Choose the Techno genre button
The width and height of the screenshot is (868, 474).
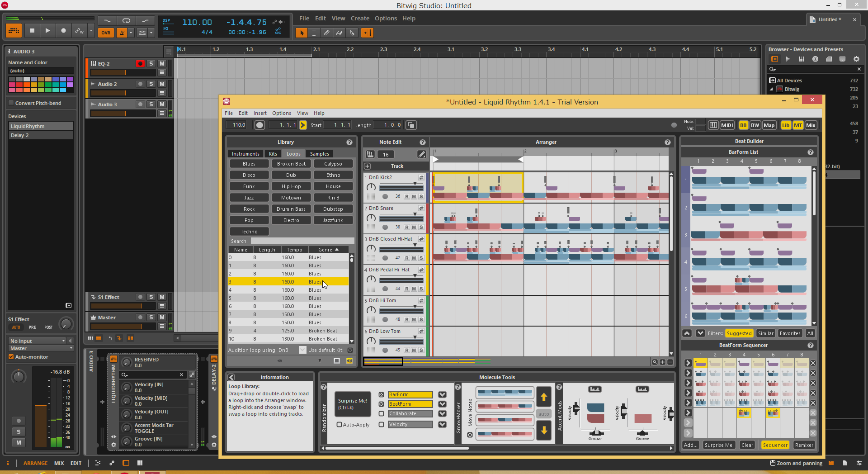(x=249, y=232)
